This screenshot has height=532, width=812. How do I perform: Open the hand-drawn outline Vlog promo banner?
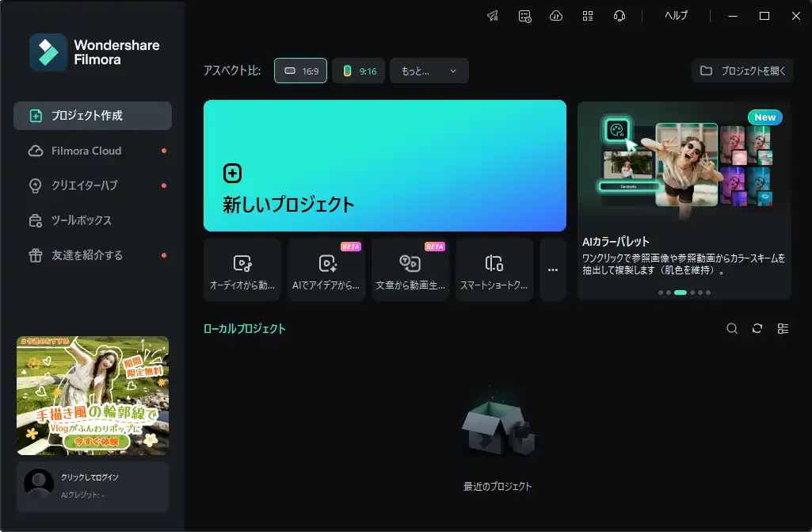click(93, 395)
